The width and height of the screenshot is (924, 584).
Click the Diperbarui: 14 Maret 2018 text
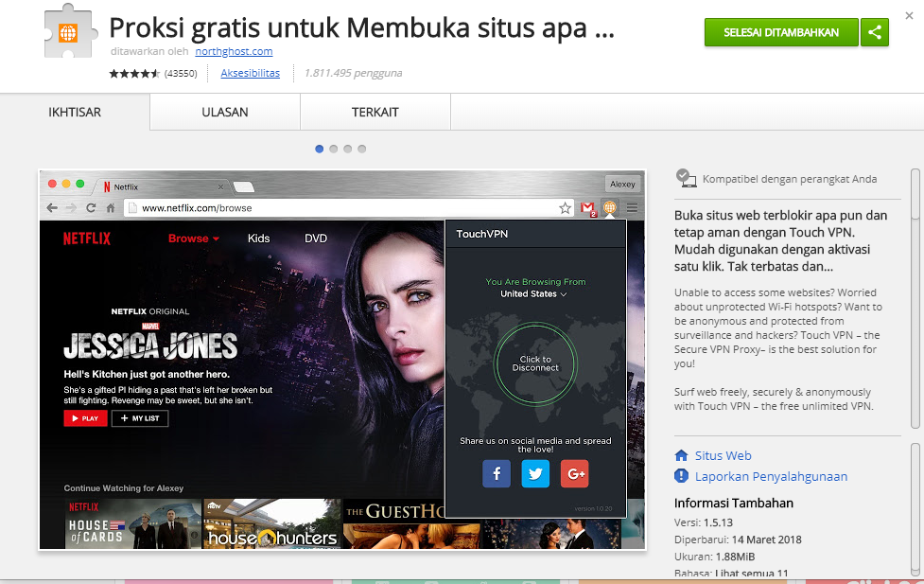[738, 540]
